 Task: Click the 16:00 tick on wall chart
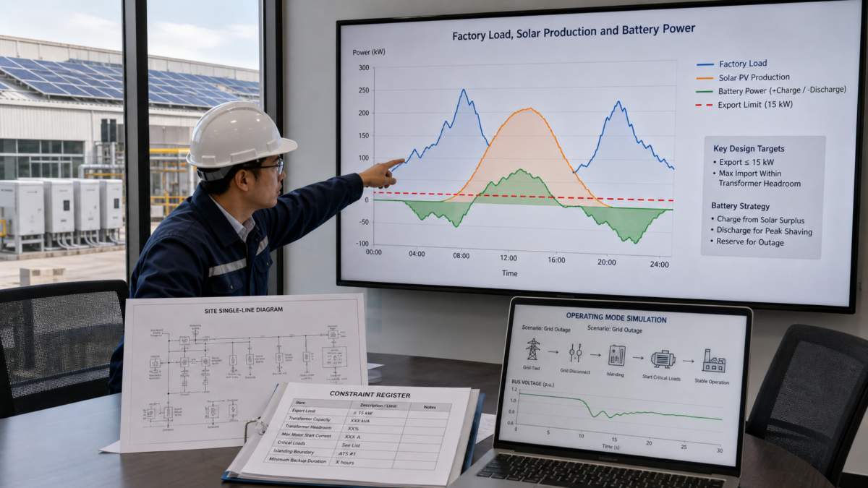[556, 260]
